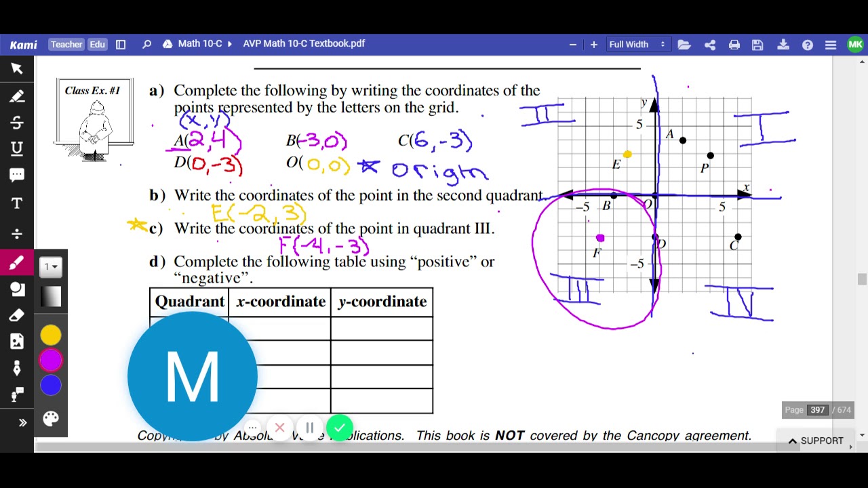Image resolution: width=868 pixels, height=488 pixels.
Task: Open the help question mark
Action: pos(808,45)
